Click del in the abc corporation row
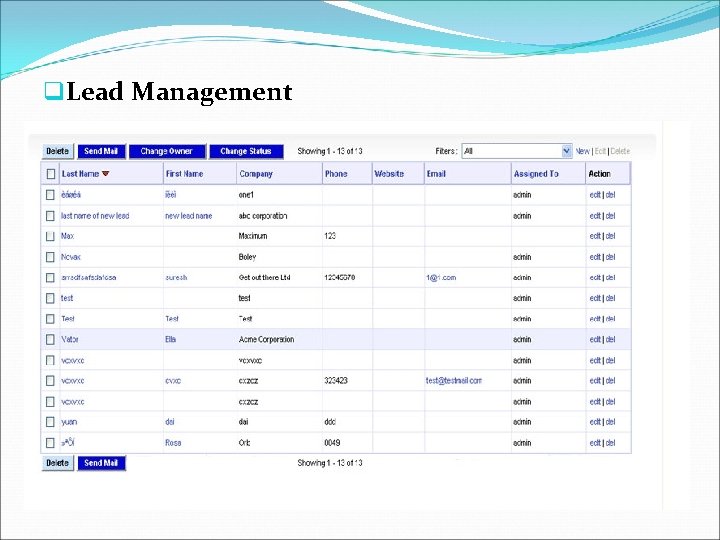The height and width of the screenshot is (540, 720). tap(610, 216)
